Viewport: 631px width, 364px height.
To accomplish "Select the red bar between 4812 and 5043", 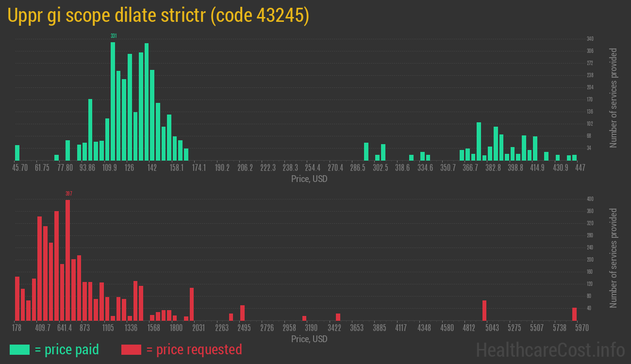I will (484, 310).
